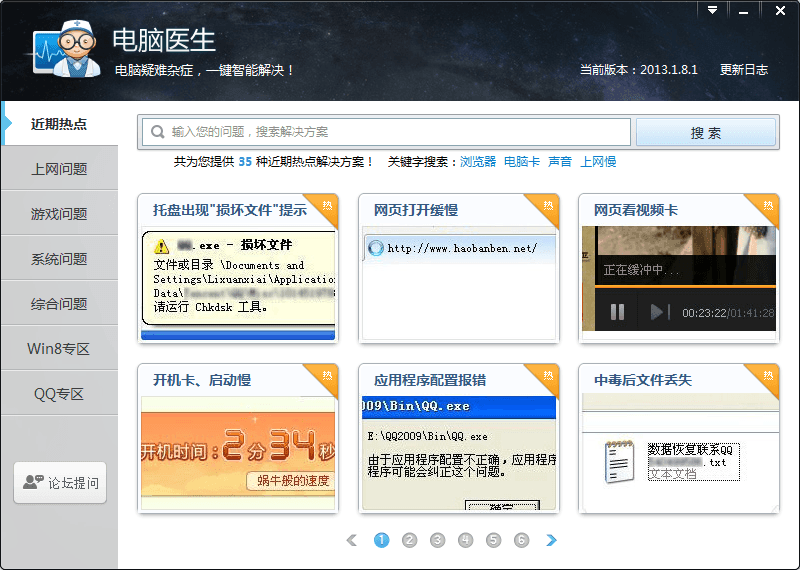Switch to the 上网问题 tab
800x570 pixels.
[59, 168]
